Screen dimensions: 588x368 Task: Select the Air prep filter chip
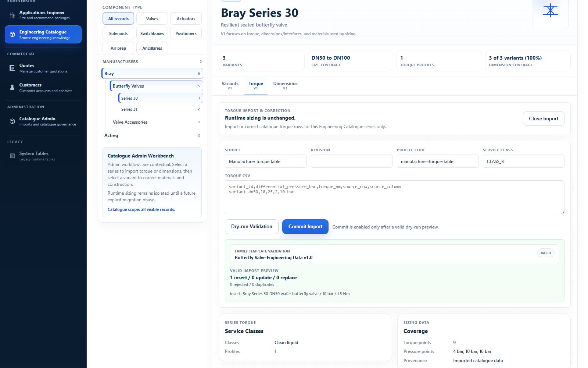(x=118, y=48)
